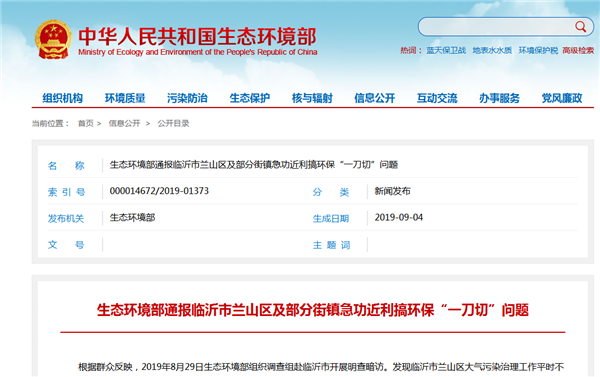The width and height of the screenshot is (600, 377).
Task: Click the 主题词 label
Action: point(331,245)
